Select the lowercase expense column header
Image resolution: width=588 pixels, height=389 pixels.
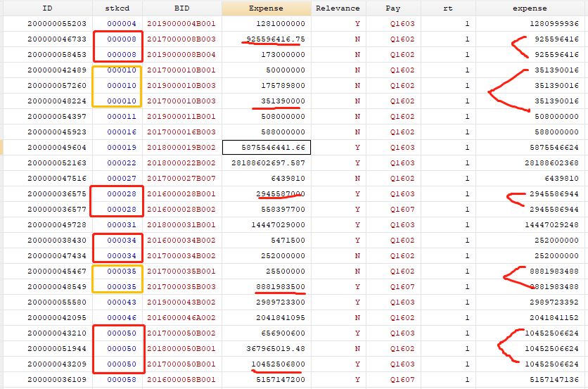(x=530, y=8)
